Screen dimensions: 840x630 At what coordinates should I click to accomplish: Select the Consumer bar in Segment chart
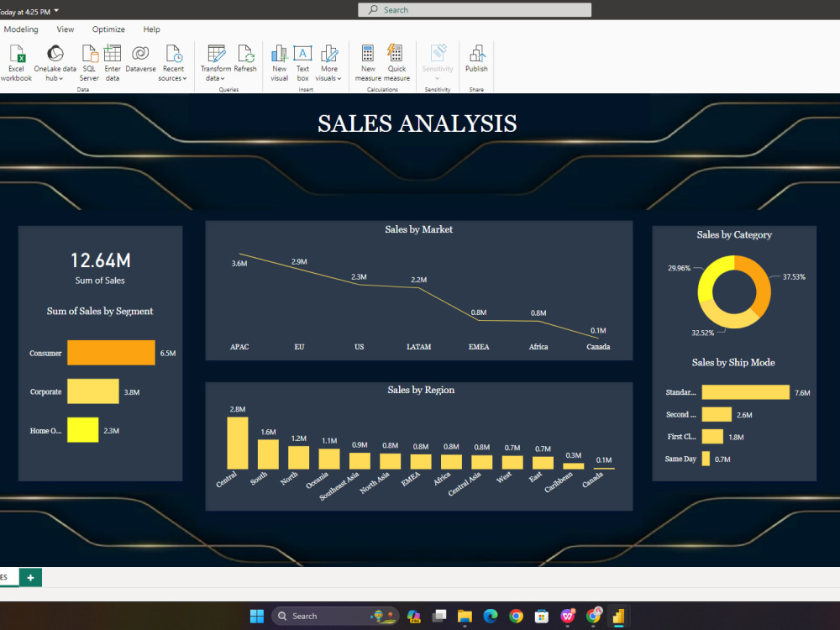coord(110,353)
